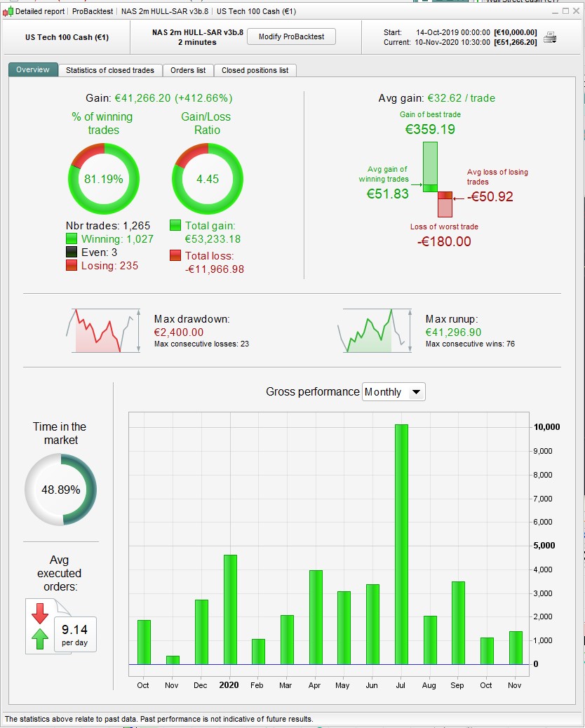
Task: Maximize the Detailed report window
Action: coord(565,11)
